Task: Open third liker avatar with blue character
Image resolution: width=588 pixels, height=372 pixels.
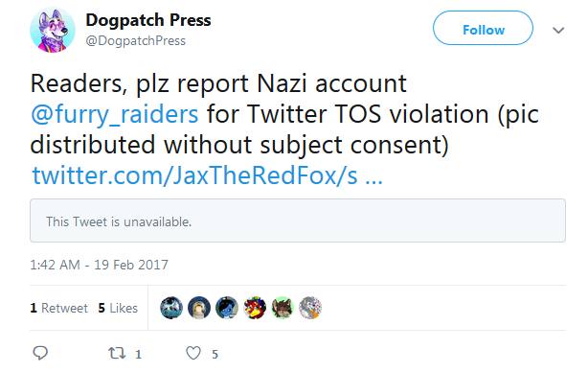Action: pyautogui.click(x=227, y=308)
